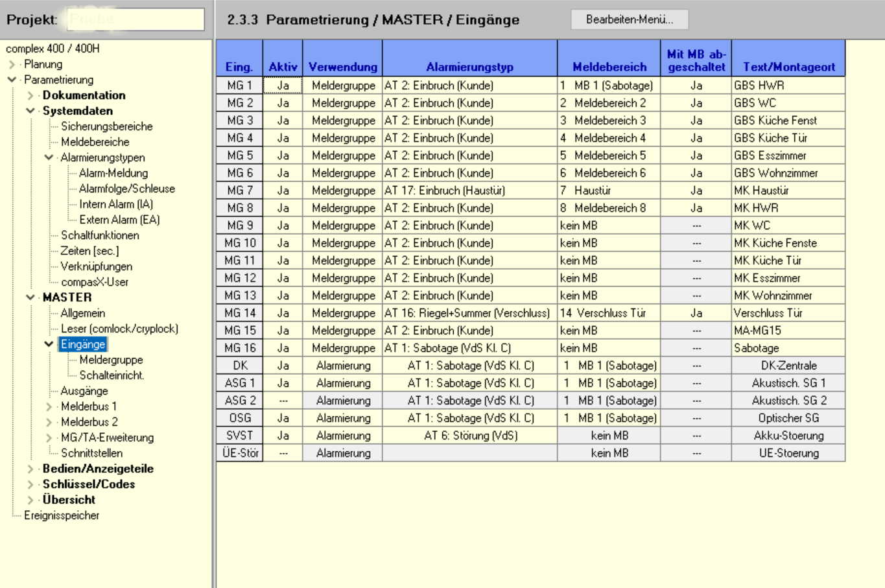
Task: Collapse the Systemdaten tree node
Action: click(x=30, y=111)
